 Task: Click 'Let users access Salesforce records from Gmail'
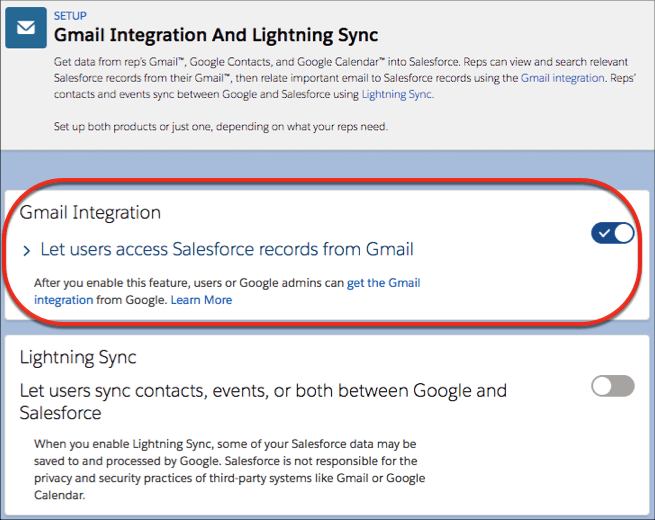tap(227, 249)
